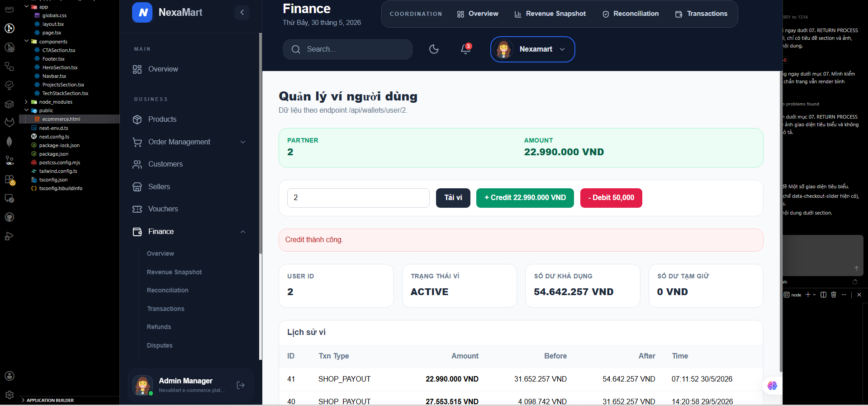The image size is (868, 406).
Task: Click + Credit 22.990.000 VND button
Action: coord(525,198)
